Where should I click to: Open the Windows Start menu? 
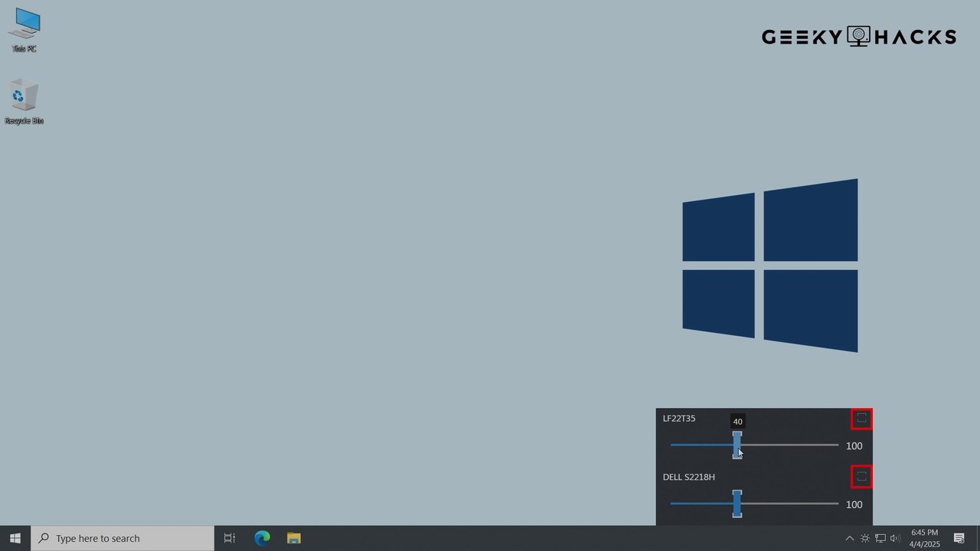click(15, 538)
